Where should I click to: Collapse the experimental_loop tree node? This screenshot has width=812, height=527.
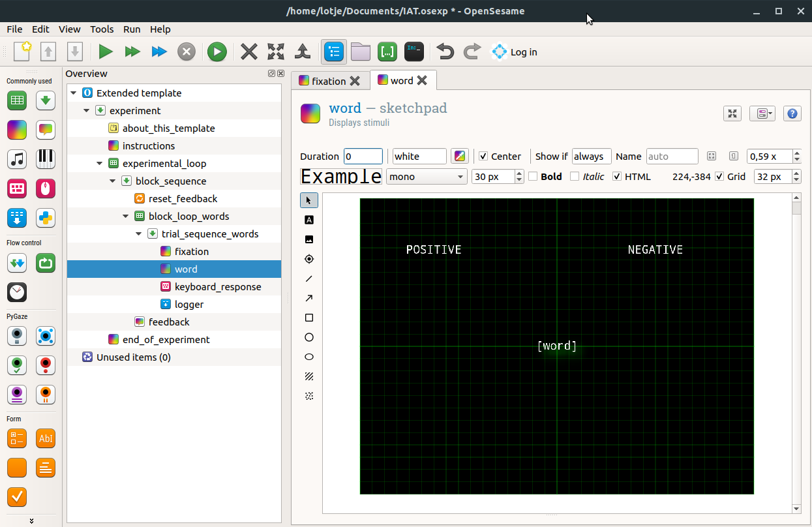99,164
